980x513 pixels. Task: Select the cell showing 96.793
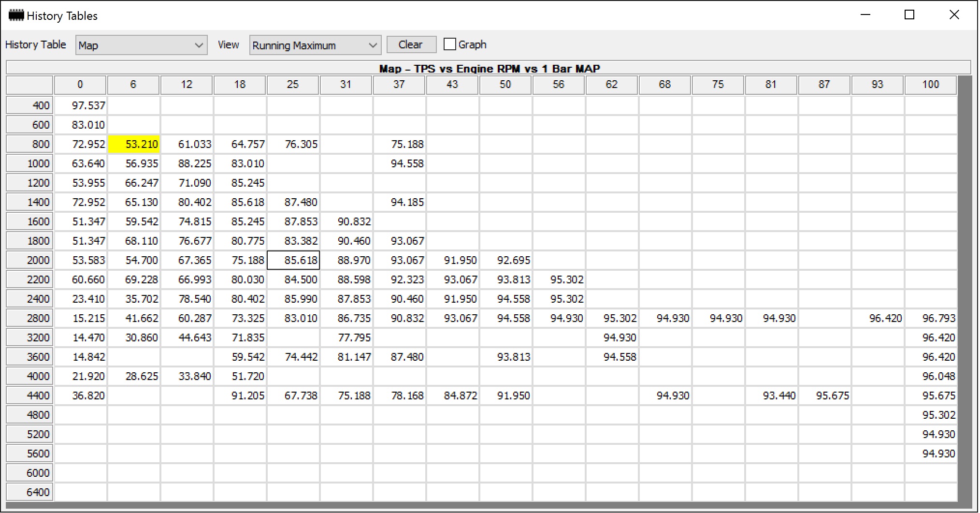pos(931,318)
